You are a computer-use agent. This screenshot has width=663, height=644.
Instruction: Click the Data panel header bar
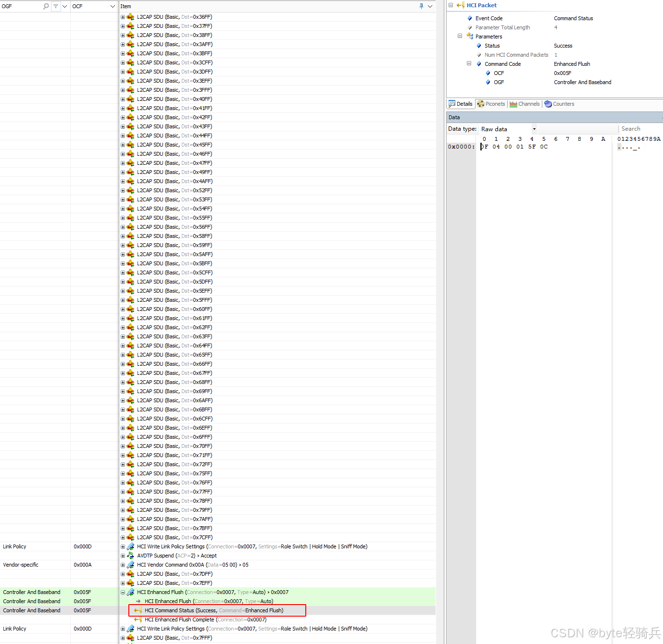point(555,117)
